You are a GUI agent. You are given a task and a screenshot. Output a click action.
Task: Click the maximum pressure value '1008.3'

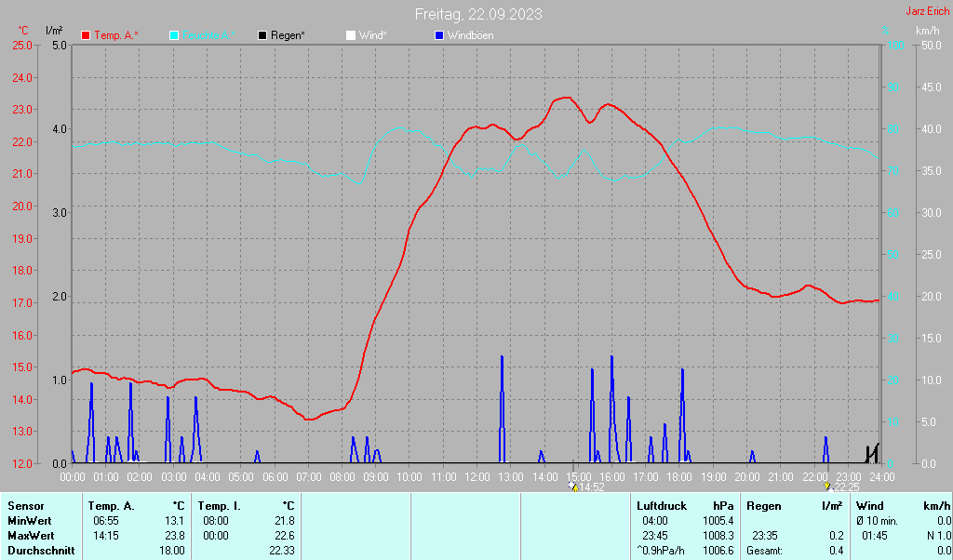click(x=718, y=537)
